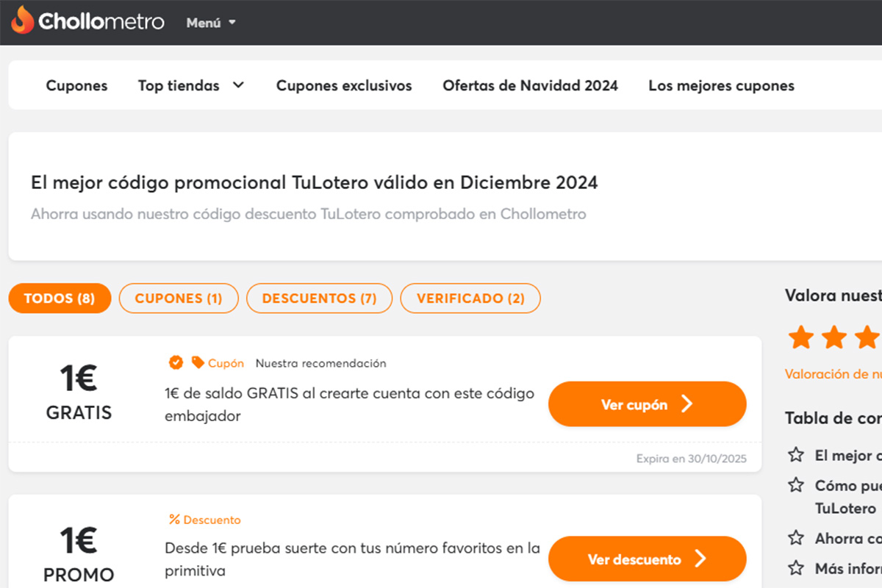This screenshot has width=882, height=588.
Task: Click the star icon beside 'Ahorra' entry
Action: 796,539
